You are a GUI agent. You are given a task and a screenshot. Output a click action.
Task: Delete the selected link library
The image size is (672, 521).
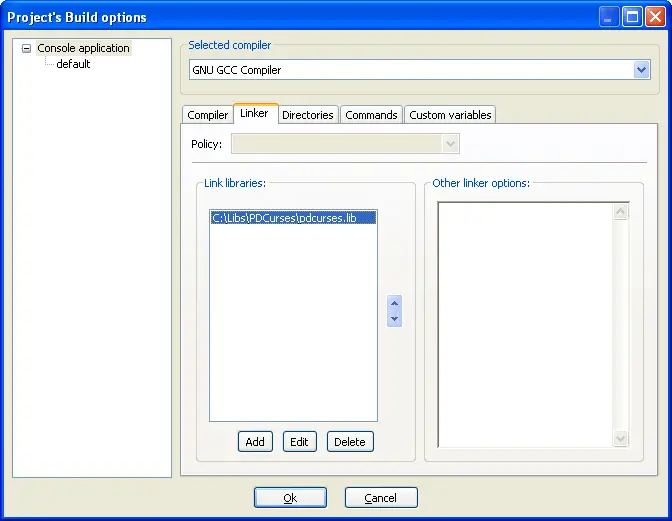pos(350,442)
